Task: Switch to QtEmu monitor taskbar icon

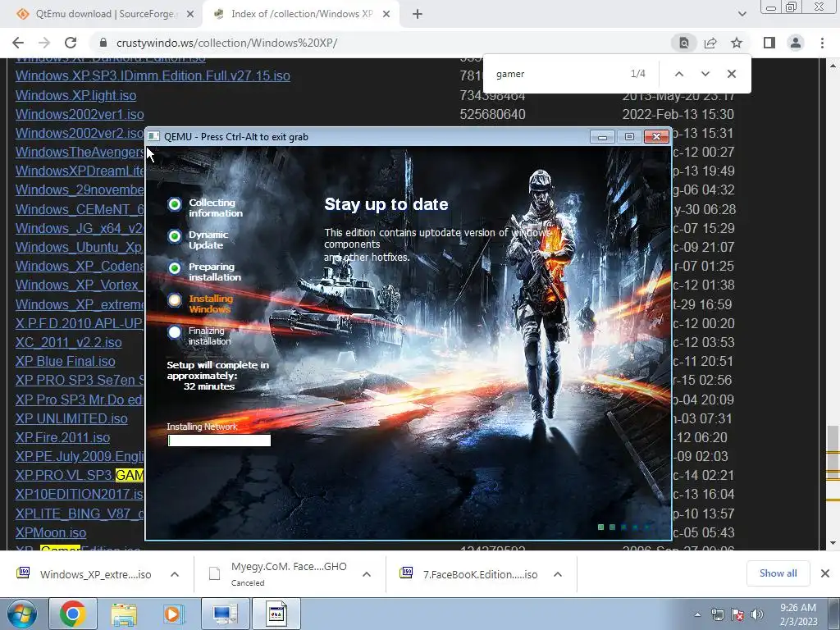Action: click(225, 614)
